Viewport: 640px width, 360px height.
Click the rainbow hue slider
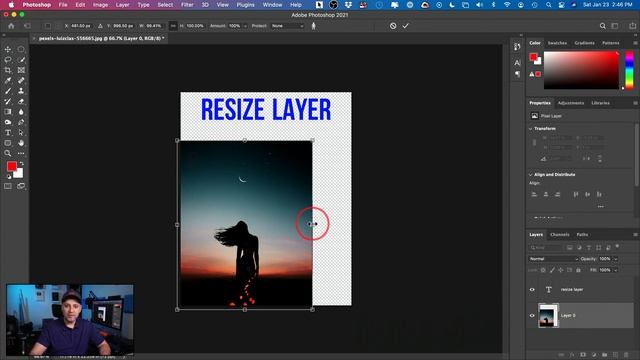click(629, 70)
